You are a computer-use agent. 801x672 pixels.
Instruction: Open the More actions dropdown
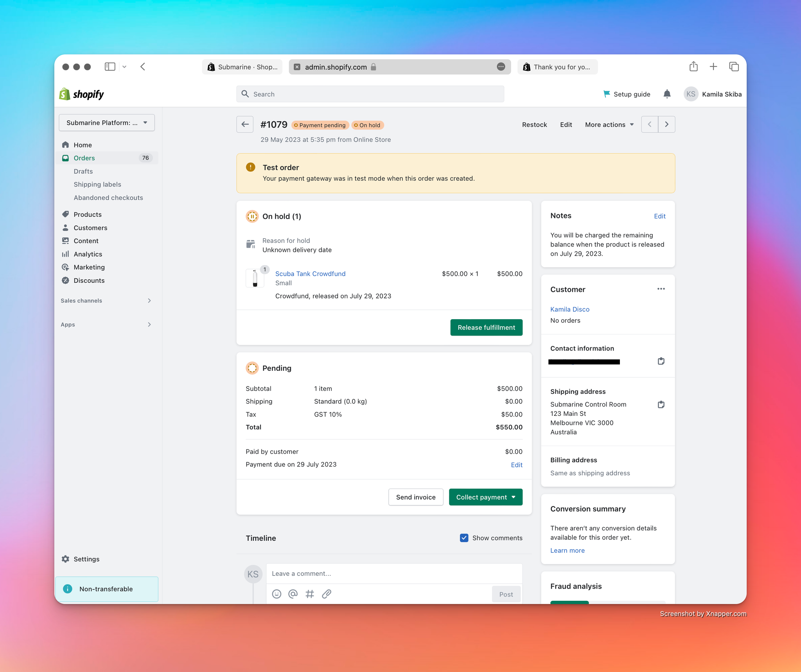click(x=609, y=124)
